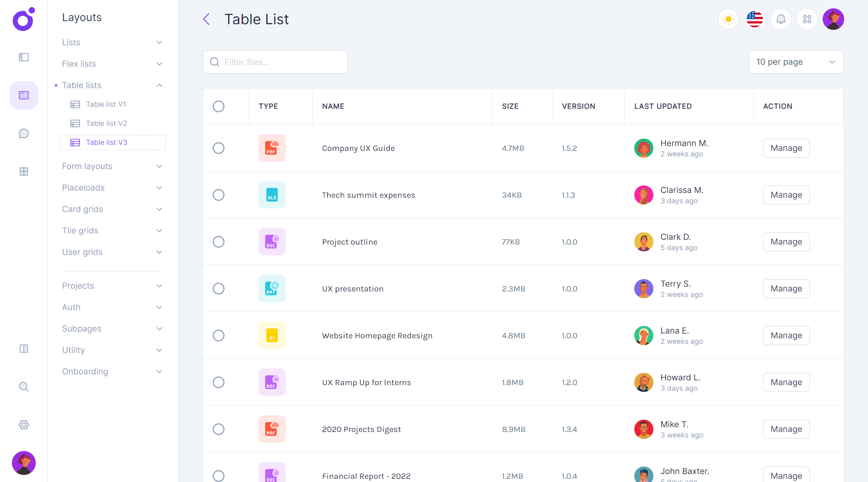Select Table list V1 in the sidebar
868x482 pixels.
pos(106,104)
